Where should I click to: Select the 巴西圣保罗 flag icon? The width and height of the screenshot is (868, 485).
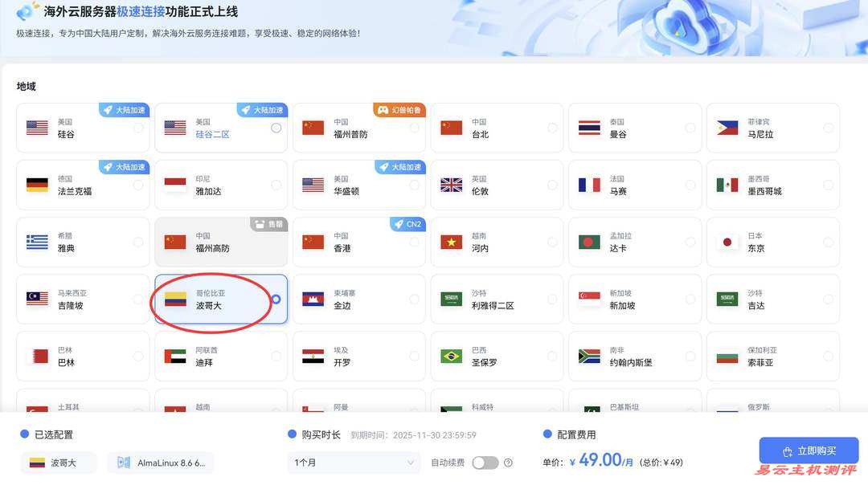451,355
